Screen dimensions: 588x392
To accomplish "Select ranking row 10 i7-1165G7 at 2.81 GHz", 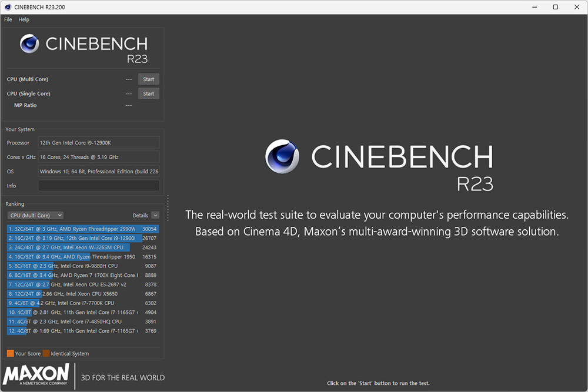I will (83, 312).
